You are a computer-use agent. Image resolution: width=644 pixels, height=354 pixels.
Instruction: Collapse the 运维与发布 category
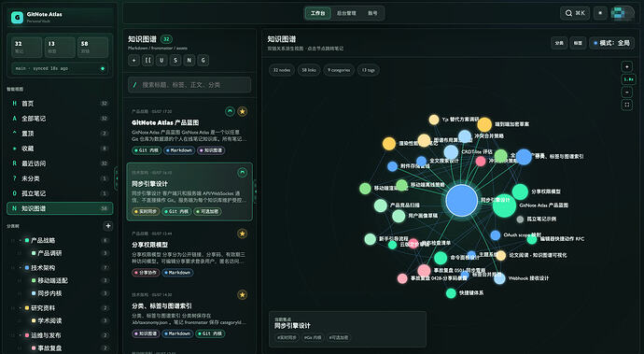coord(21,335)
